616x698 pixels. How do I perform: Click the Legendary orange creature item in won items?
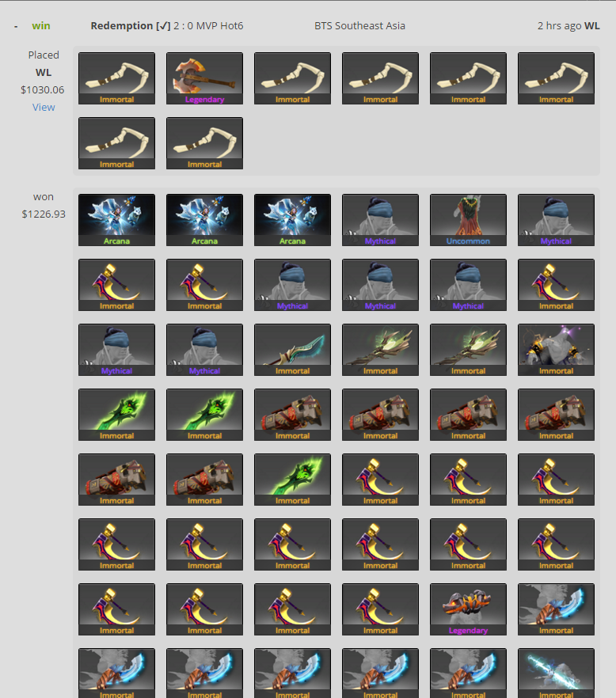pos(468,609)
